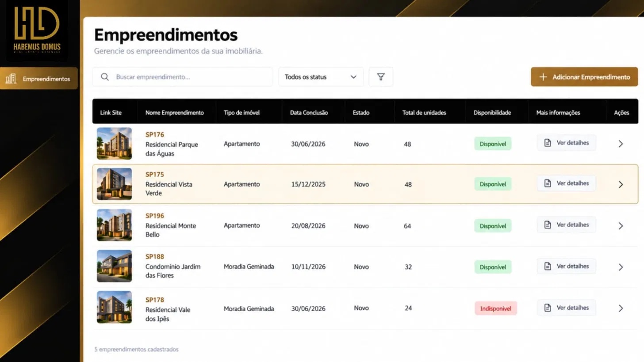Click the Nome Empreendimento column header
644x362 pixels.
175,113
